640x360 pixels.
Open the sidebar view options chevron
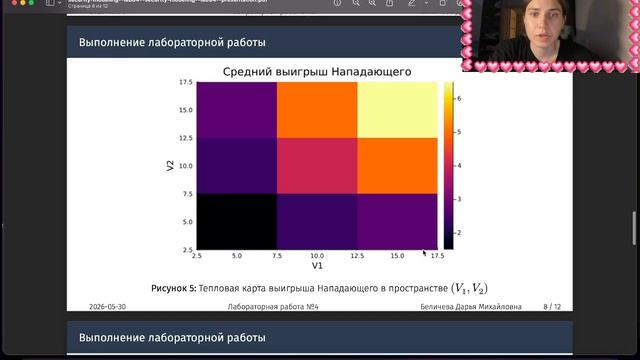click(x=60, y=3)
